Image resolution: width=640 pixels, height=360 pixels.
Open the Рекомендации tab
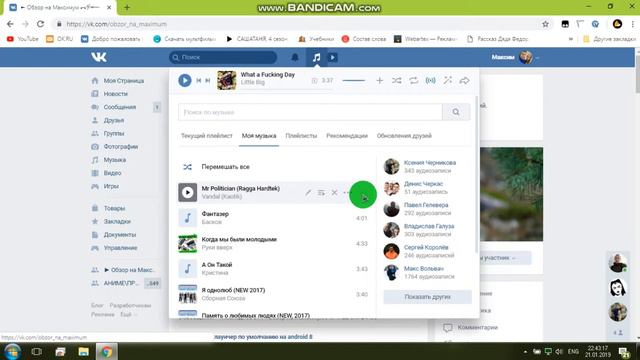point(347,136)
